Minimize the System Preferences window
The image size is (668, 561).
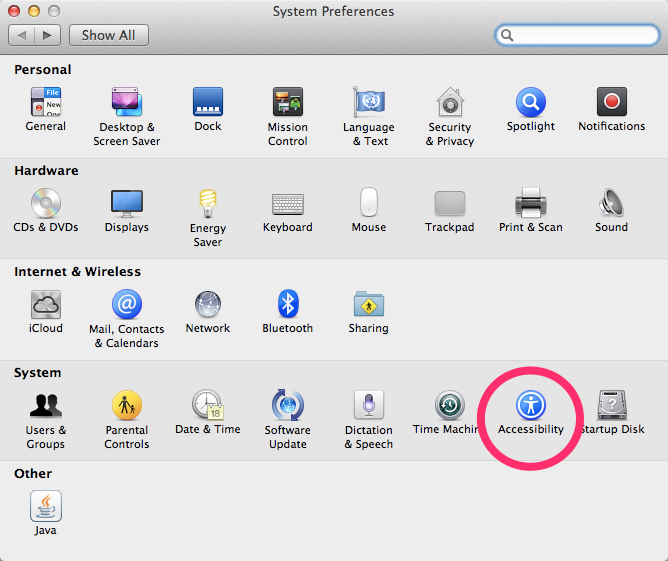point(34,11)
